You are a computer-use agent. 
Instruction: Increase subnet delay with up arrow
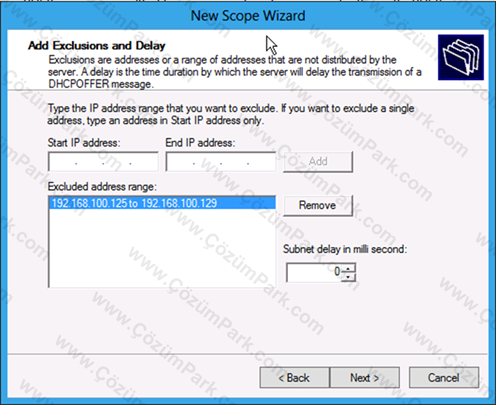pos(349,268)
